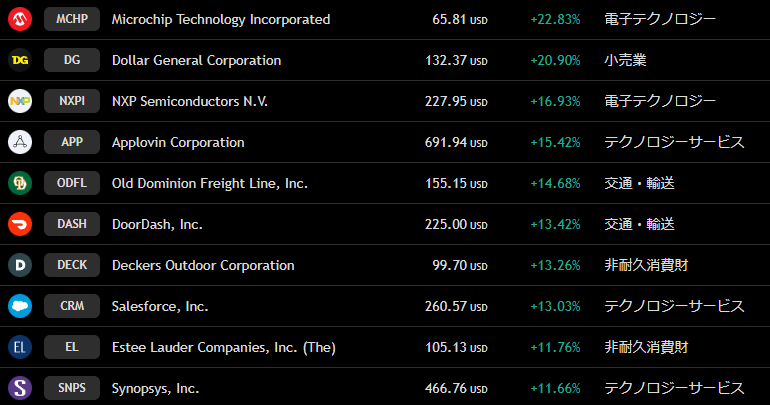Open the DASH ticker badge
This screenshot has height=405, width=770.
coord(72,224)
